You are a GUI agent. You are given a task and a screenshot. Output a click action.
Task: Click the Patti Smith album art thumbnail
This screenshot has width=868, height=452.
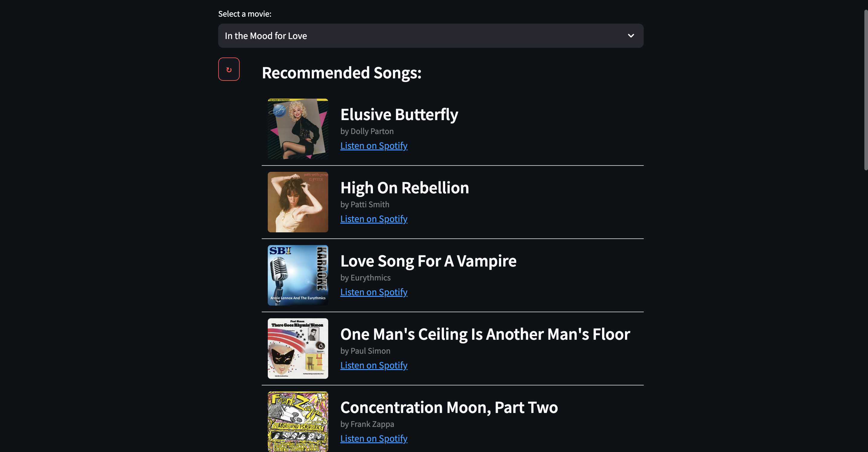[297, 201]
